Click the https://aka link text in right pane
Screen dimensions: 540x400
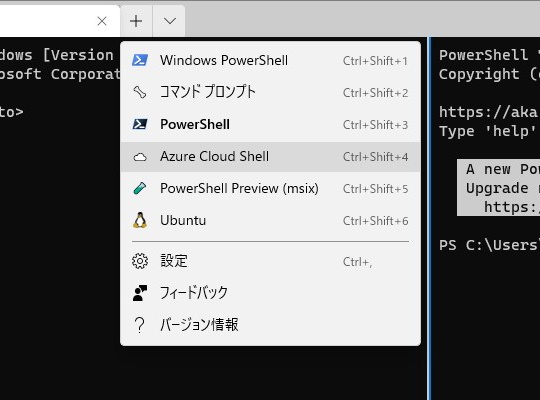pos(489,112)
